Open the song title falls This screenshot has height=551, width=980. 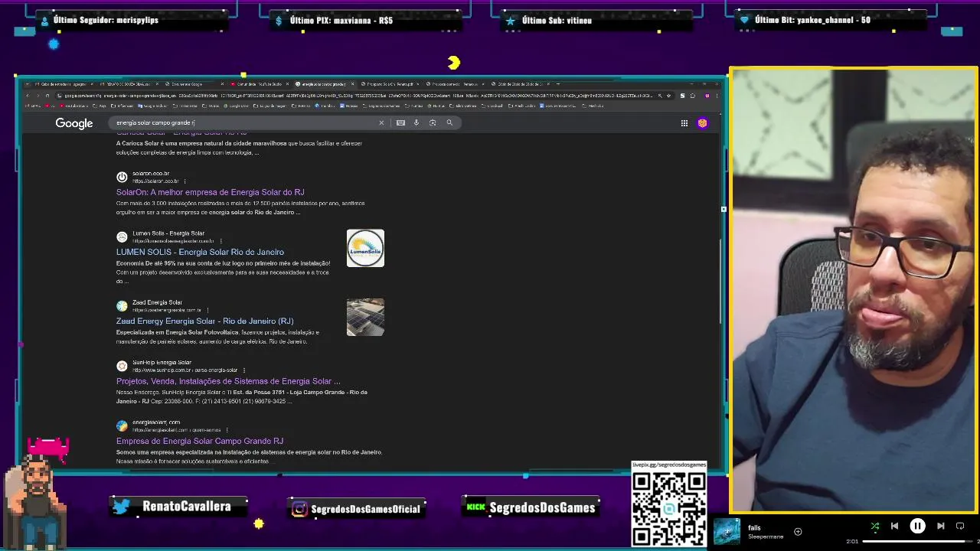pos(754,527)
